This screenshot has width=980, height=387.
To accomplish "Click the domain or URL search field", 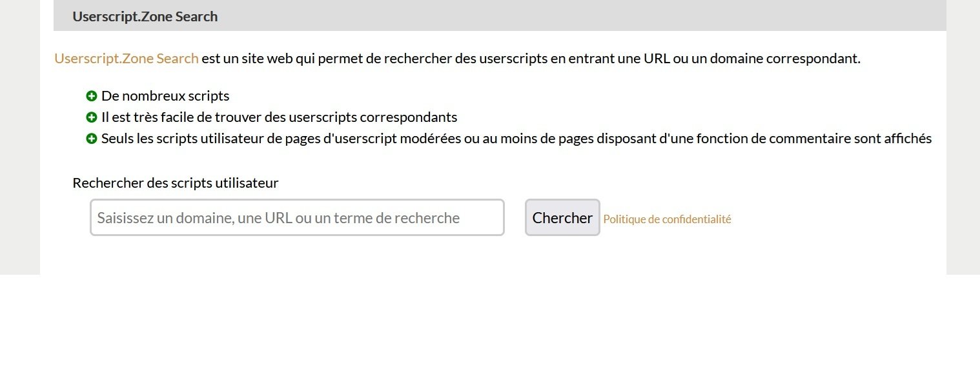I will (297, 217).
